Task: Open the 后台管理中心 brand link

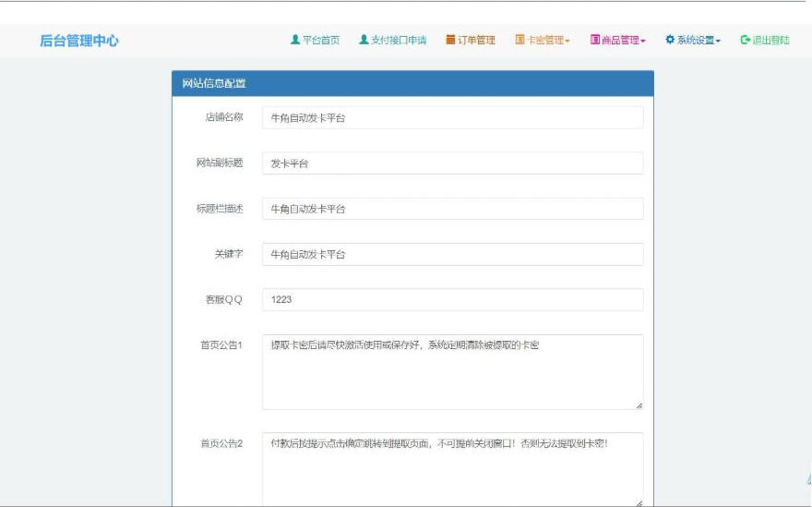Action: [79, 41]
